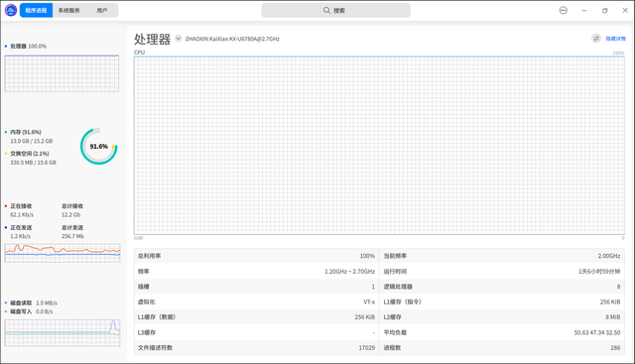Select the L2缓存 8 MiB row
The width and height of the screenshot is (635, 364).
point(502,317)
